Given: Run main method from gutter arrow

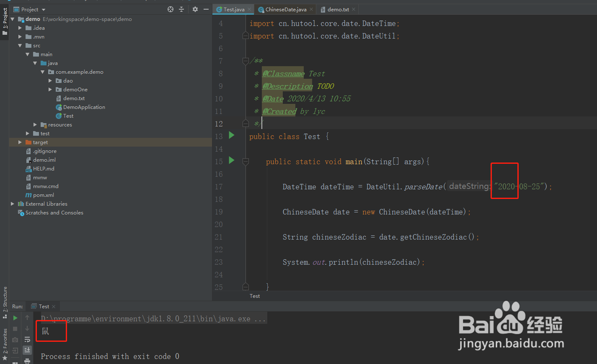Looking at the screenshot, I should tap(232, 160).
